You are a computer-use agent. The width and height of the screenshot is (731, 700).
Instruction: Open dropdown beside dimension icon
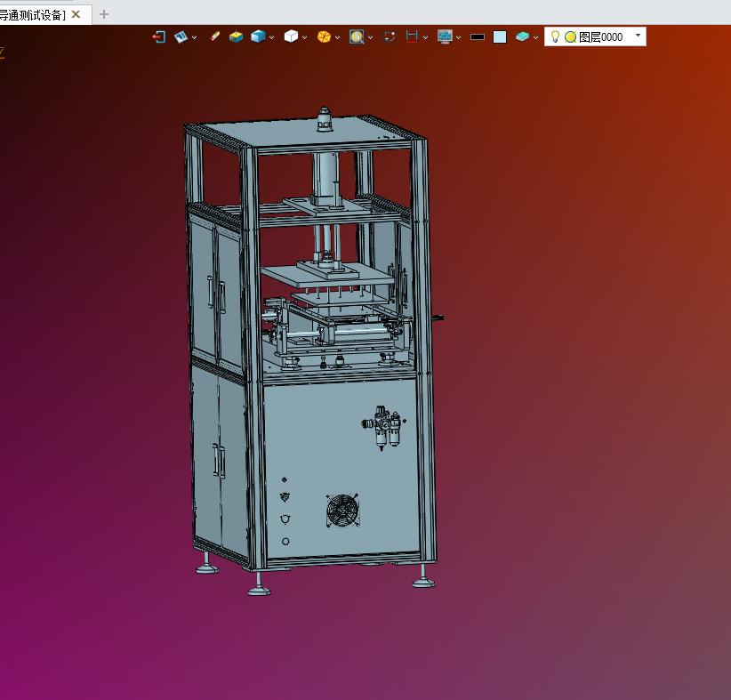pyautogui.click(x=425, y=37)
